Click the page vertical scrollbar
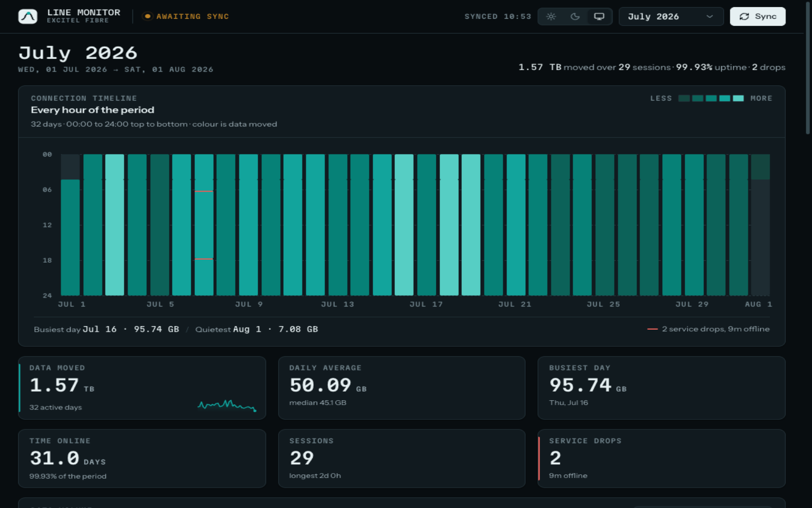 pyautogui.click(x=808, y=68)
